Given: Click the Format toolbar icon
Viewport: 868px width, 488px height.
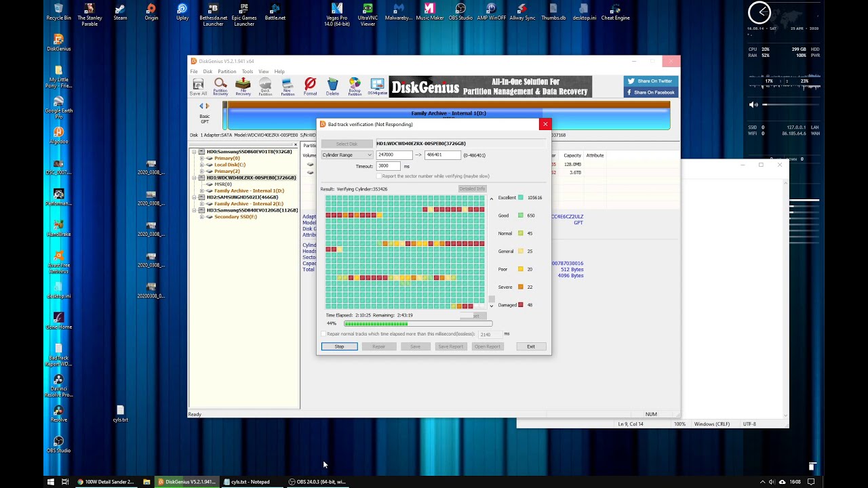Looking at the screenshot, I should pos(310,87).
